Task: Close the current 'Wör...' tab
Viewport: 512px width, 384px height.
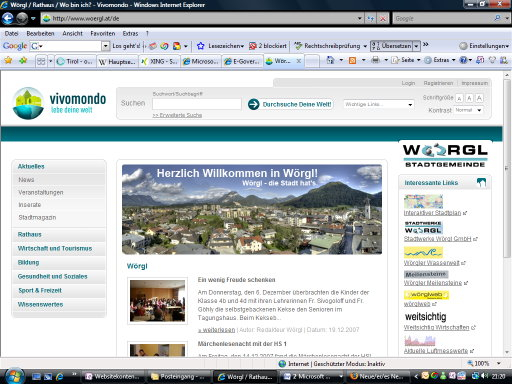Action: (299, 61)
